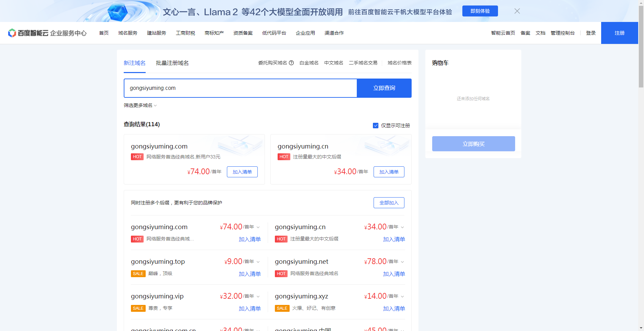Open the 工商财税 navigation menu
Viewport: 644px width, 331px height.
(185, 33)
